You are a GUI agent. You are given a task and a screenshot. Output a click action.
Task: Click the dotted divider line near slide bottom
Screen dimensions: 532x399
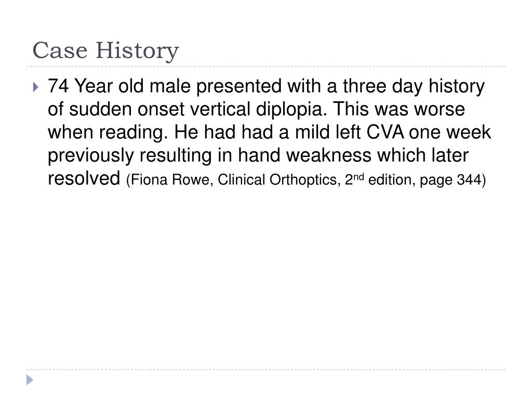[266, 369]
